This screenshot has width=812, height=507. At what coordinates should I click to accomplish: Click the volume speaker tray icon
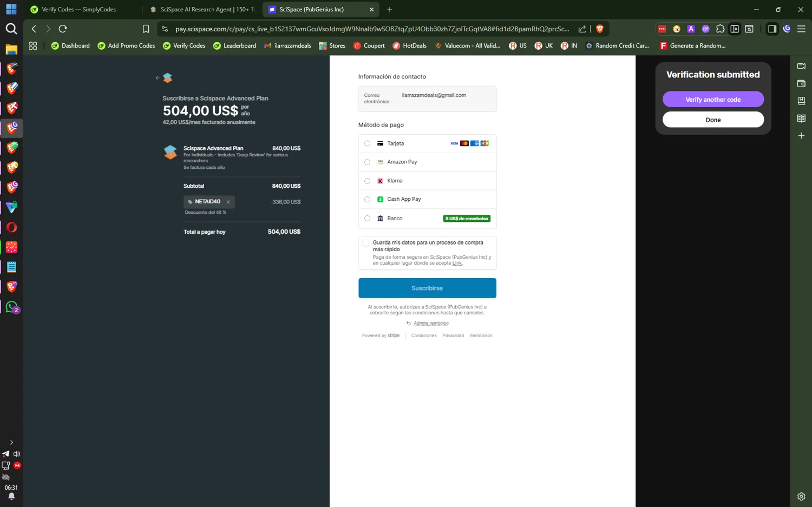tap(17, 454)
